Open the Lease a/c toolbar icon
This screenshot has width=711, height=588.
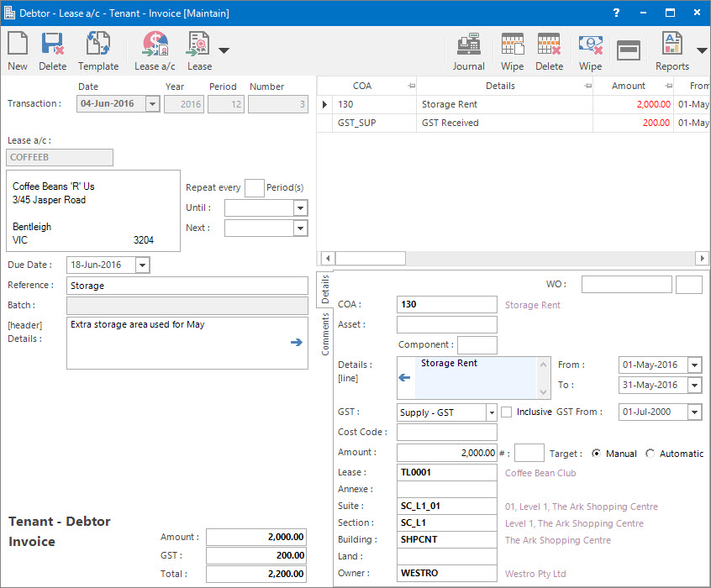click(155, 50)
